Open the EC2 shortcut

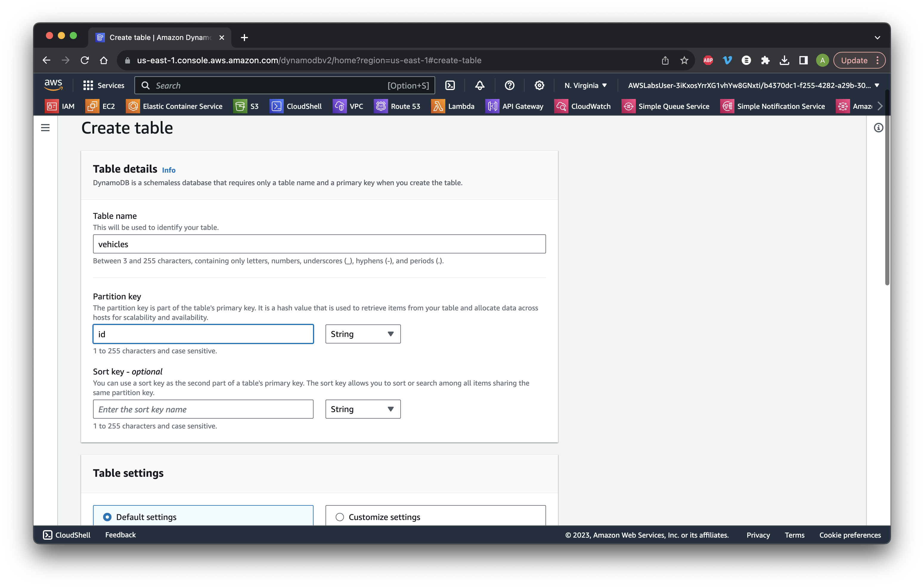pos(100,106)
